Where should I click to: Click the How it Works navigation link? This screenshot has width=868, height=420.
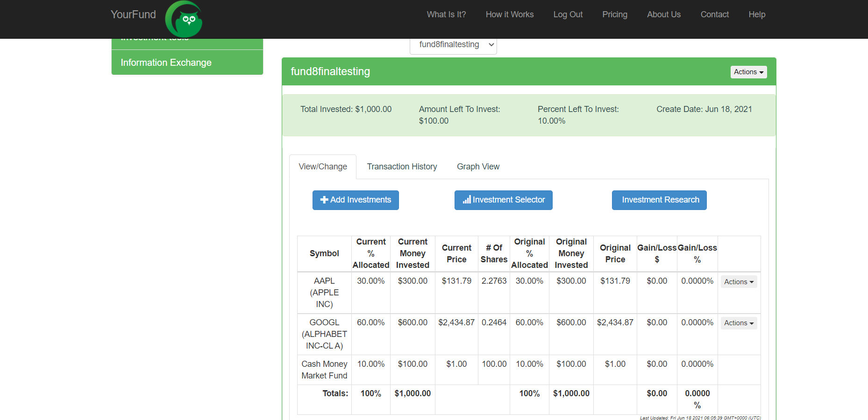click(x=509, y=14)
